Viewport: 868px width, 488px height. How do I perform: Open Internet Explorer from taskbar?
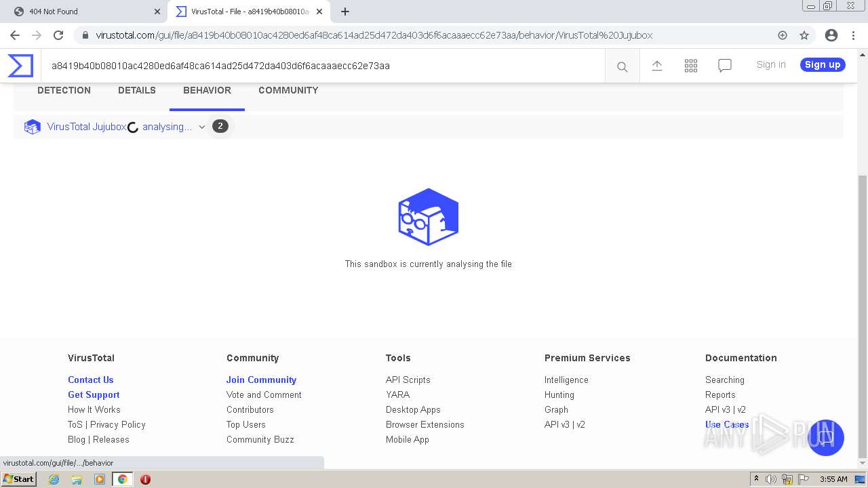(54, 479)
